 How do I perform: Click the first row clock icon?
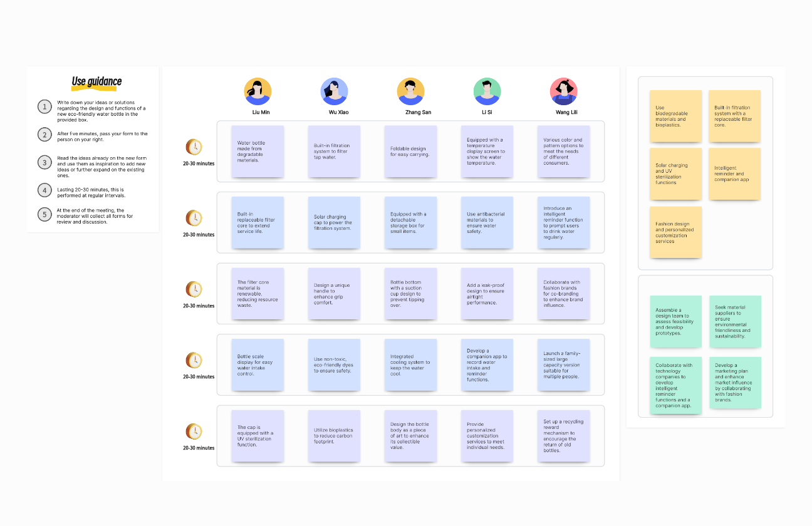(194, 147)
